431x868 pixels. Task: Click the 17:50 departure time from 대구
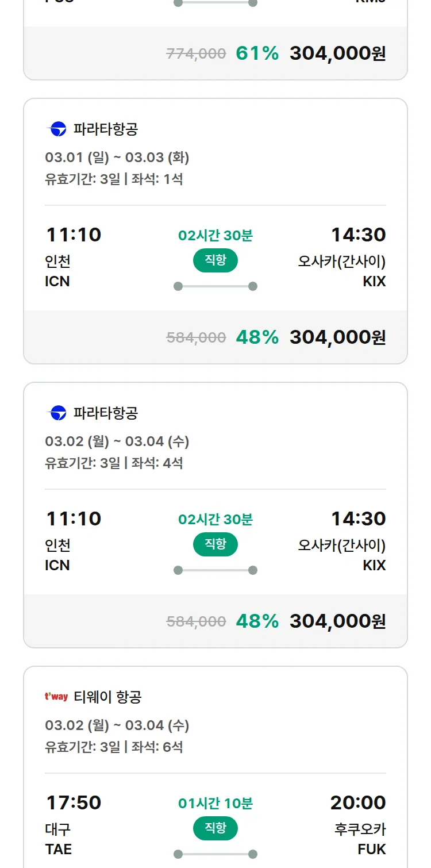(73, 802)
